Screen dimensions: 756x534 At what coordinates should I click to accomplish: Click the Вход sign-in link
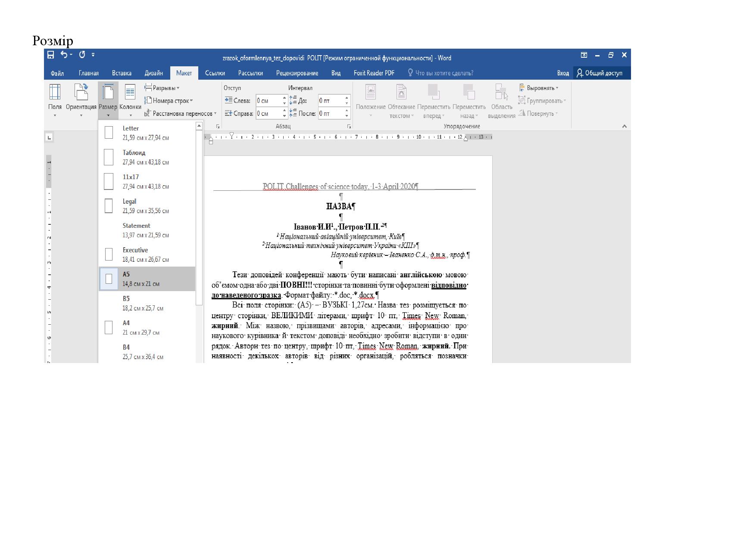562,73
